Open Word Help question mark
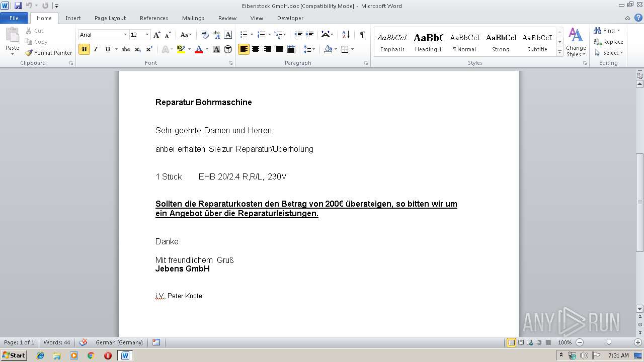Viewport: 644px width, 362px height. click(638, 18)
